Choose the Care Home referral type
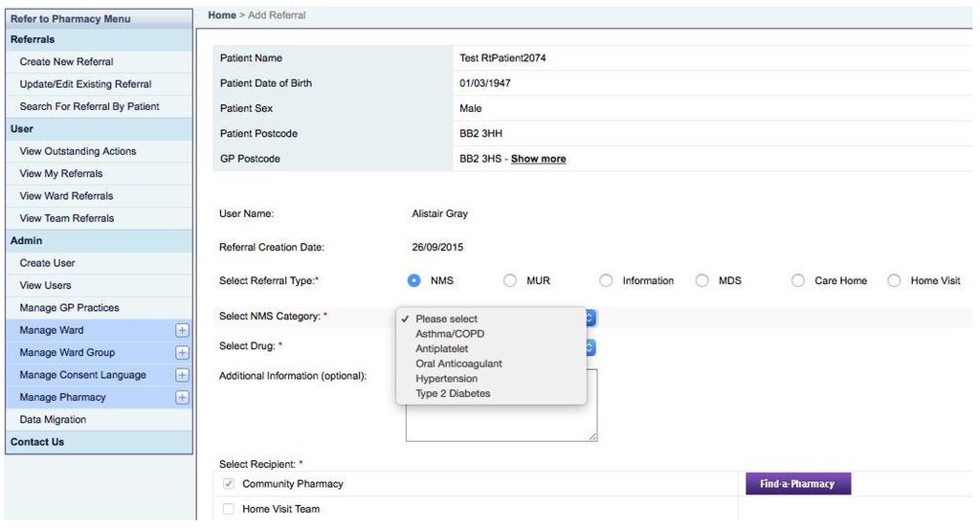This screenshot has width=980, height=529. click(798, 280)
